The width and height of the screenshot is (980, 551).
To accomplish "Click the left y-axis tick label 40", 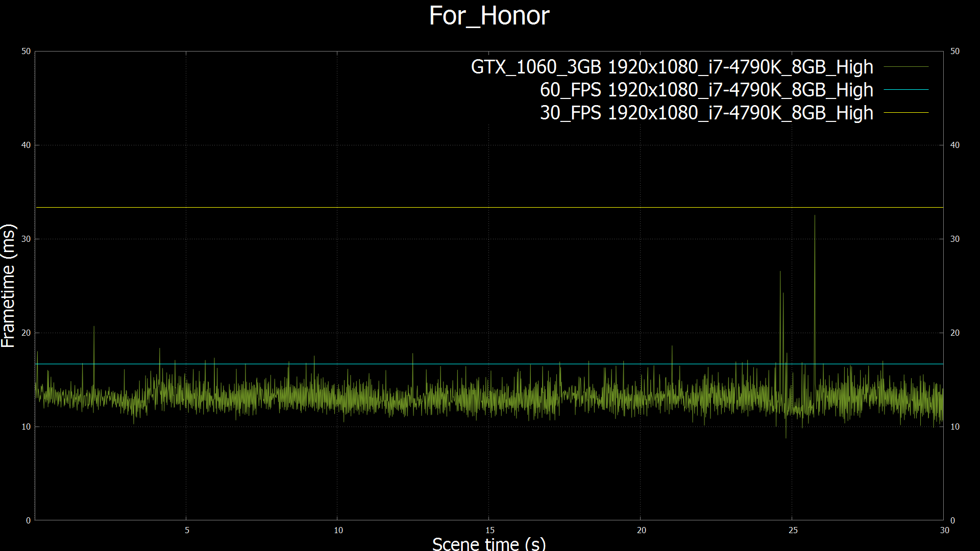I will (26, 145).
